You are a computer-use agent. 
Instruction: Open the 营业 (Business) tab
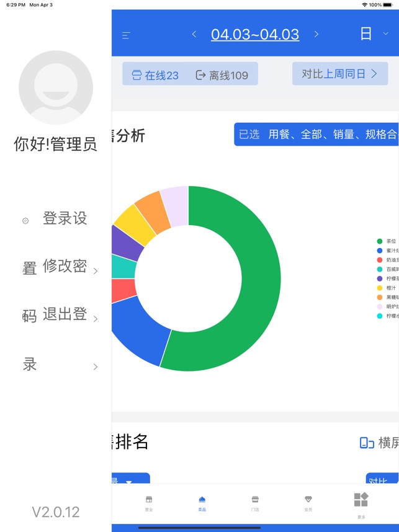tap(149, 502)
